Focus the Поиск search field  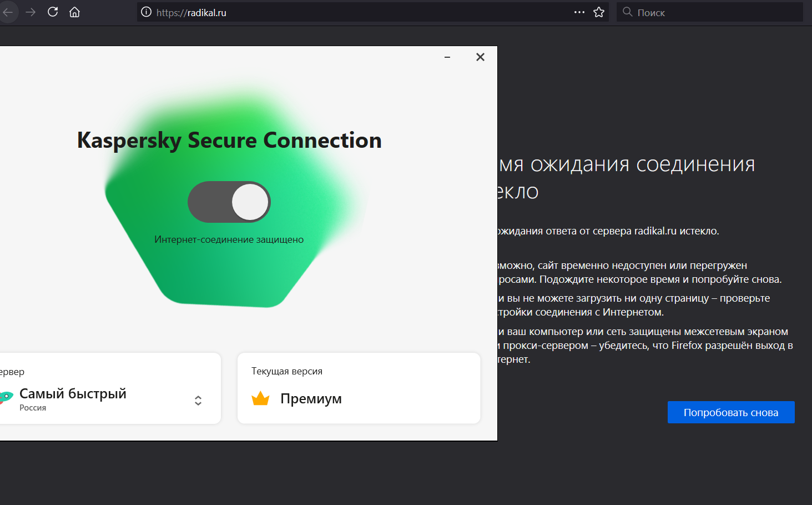[710, 12]
